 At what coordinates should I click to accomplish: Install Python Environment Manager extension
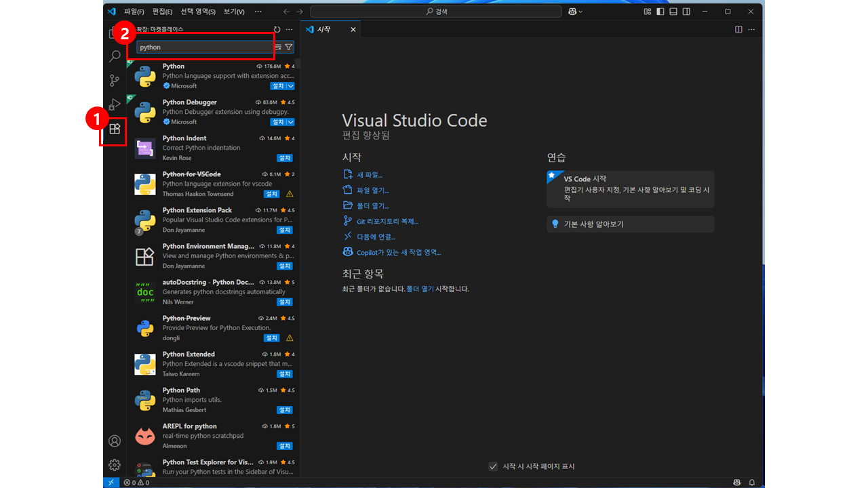coord(285,266)
